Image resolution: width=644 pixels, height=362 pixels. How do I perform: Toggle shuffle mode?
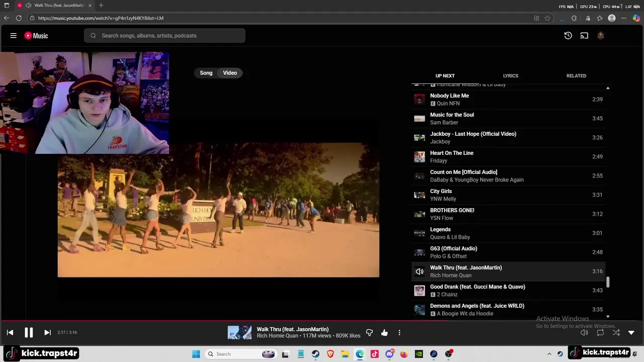click(x=616, y=333)
